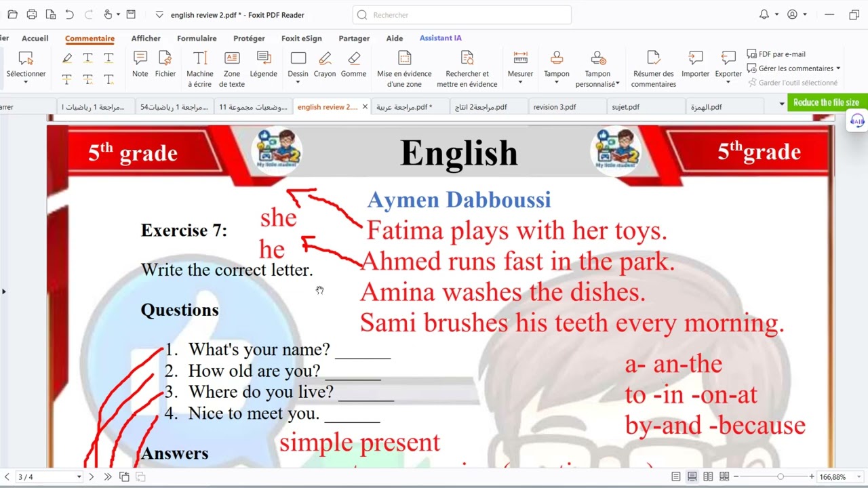Switch to the Accueil ribbon tab
Screen dimensions: 868x488
click(x=35, y=39)
